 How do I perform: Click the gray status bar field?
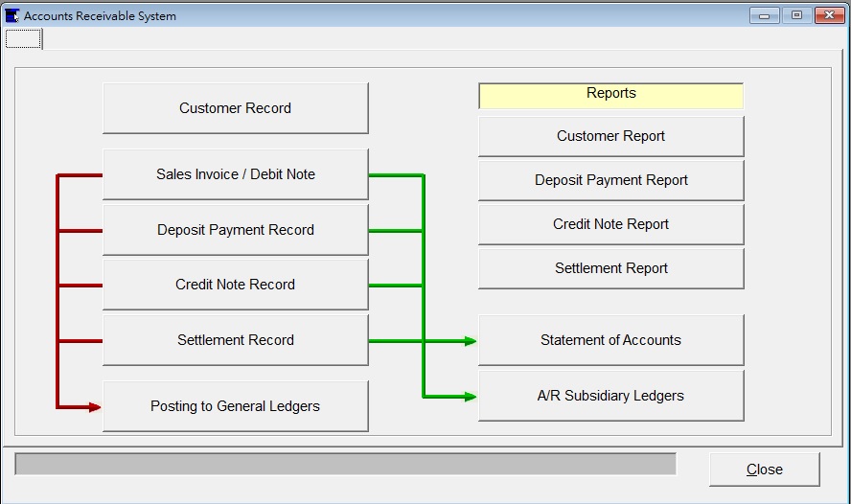[346, 464]
